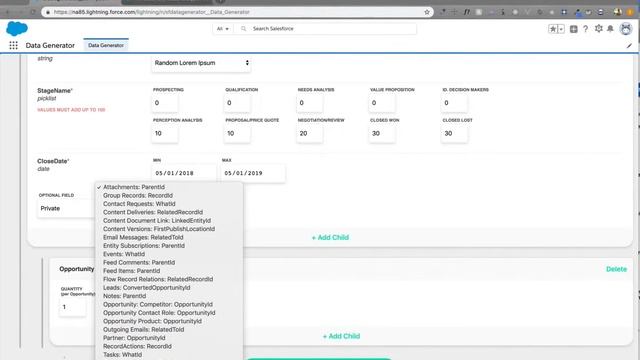
Task: Edit the Perception Analysis value field
Action: pyautogui.click(x=165, y=133)
